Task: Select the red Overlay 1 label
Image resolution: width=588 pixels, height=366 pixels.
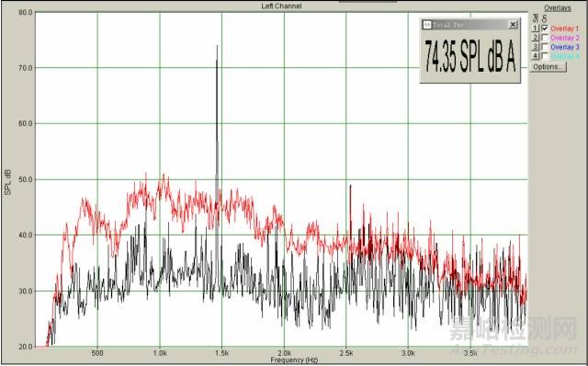Action: point(565,29)
